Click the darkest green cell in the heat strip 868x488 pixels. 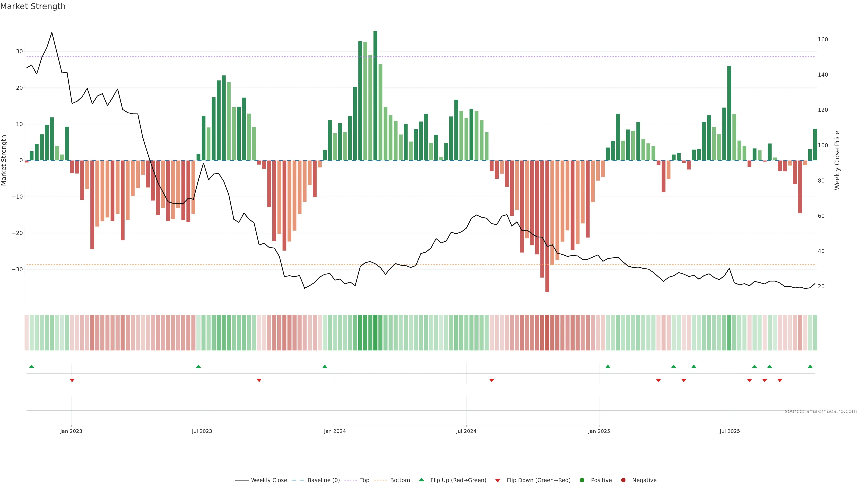(x=375, y=333)
